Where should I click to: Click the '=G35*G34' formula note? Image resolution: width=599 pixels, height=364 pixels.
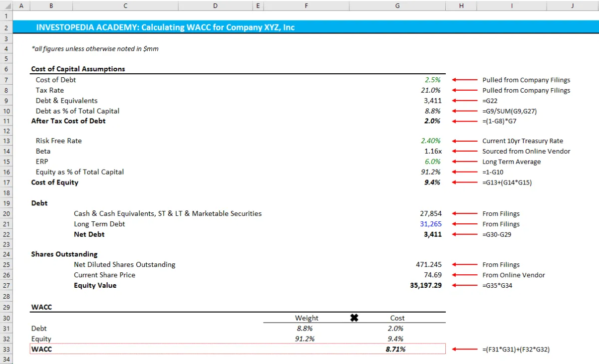click(x=497, y=286)
